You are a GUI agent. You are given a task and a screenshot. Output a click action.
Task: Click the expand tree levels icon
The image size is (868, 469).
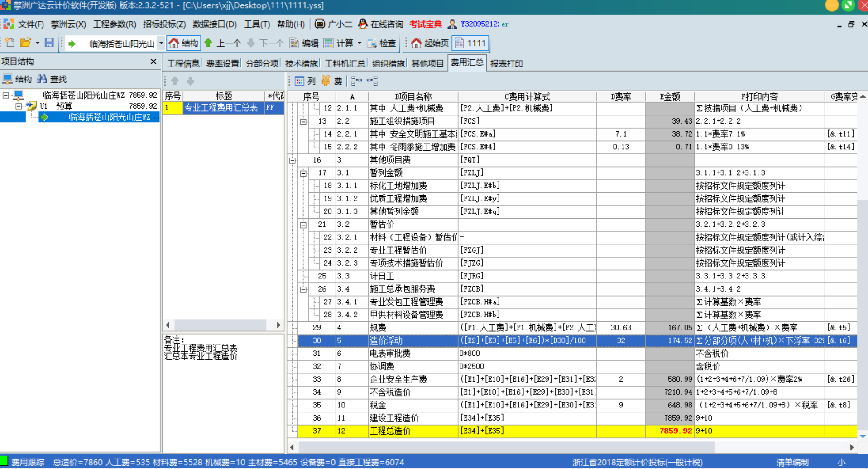pos(357,81)
